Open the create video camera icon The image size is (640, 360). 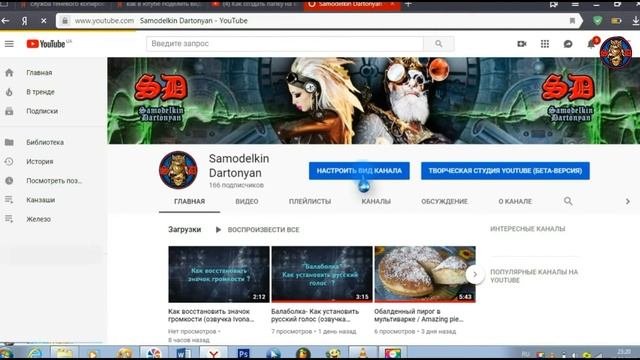522,44
